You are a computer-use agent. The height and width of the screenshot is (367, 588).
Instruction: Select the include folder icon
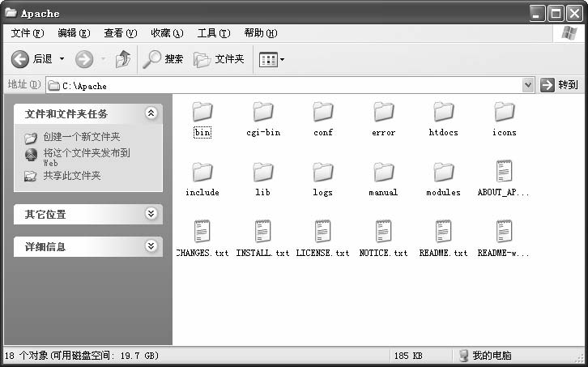point(202,172)
